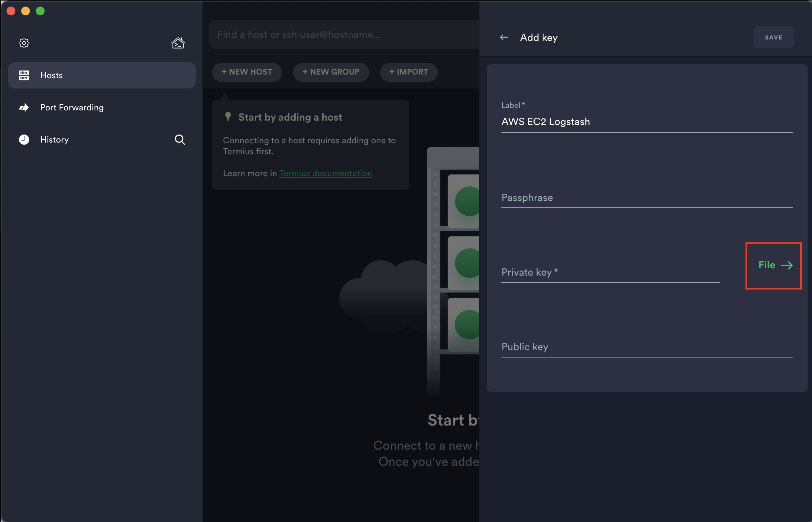Image resolution: width=812 pixels, height=522 pixels.
Task: Go back using Add key arrow
Action: (x=504, y=38)
